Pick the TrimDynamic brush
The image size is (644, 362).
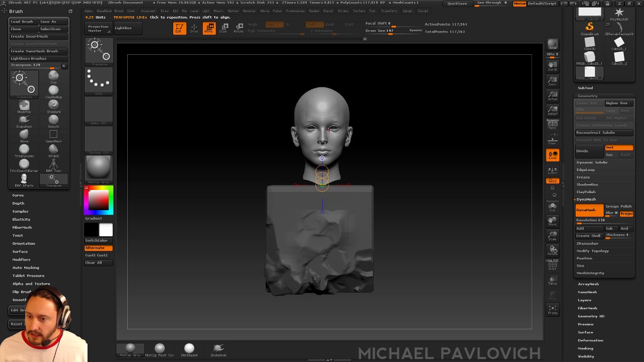24,150
